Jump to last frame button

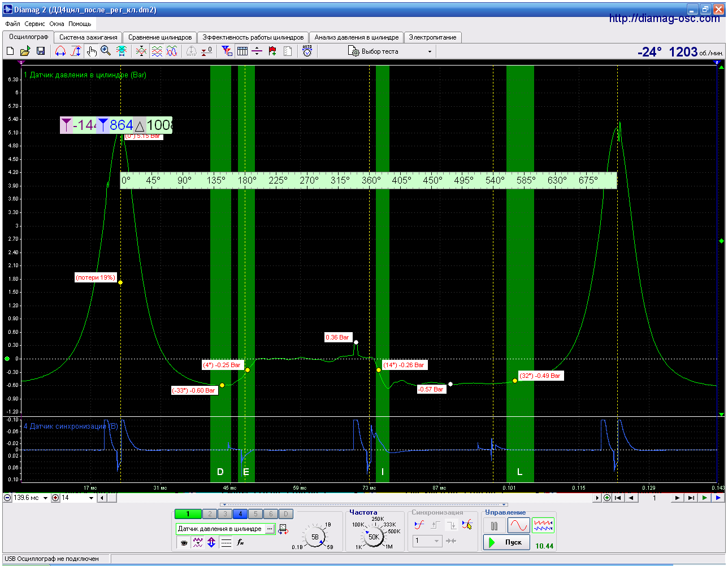(691, 498)
